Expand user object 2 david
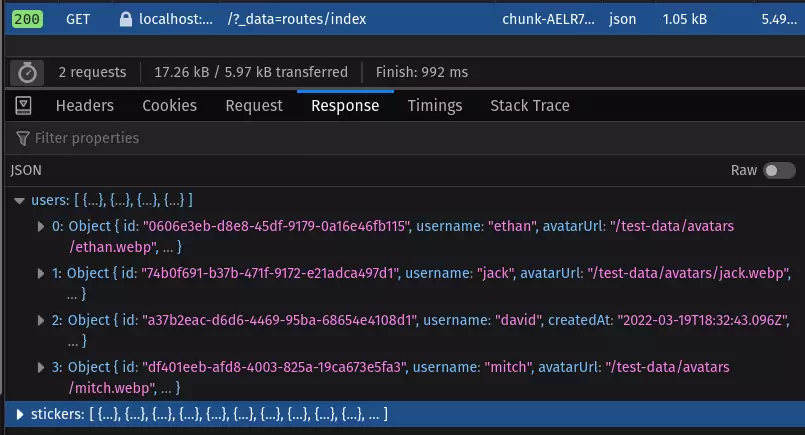 tap(41, 320)
